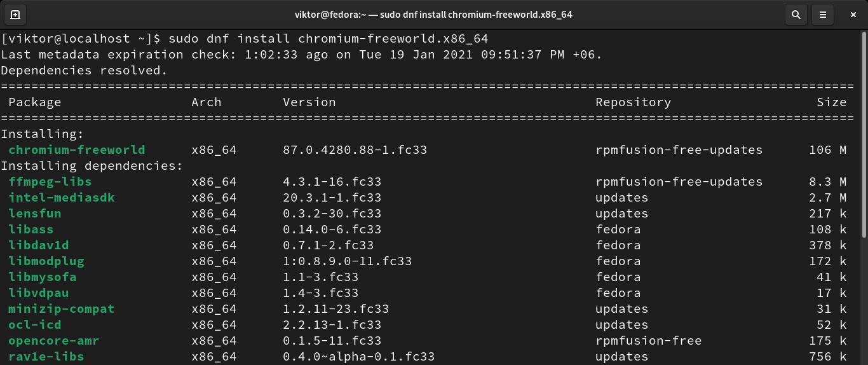868x365 pixels.
Task: Click the Version column header
Action: 309,102
